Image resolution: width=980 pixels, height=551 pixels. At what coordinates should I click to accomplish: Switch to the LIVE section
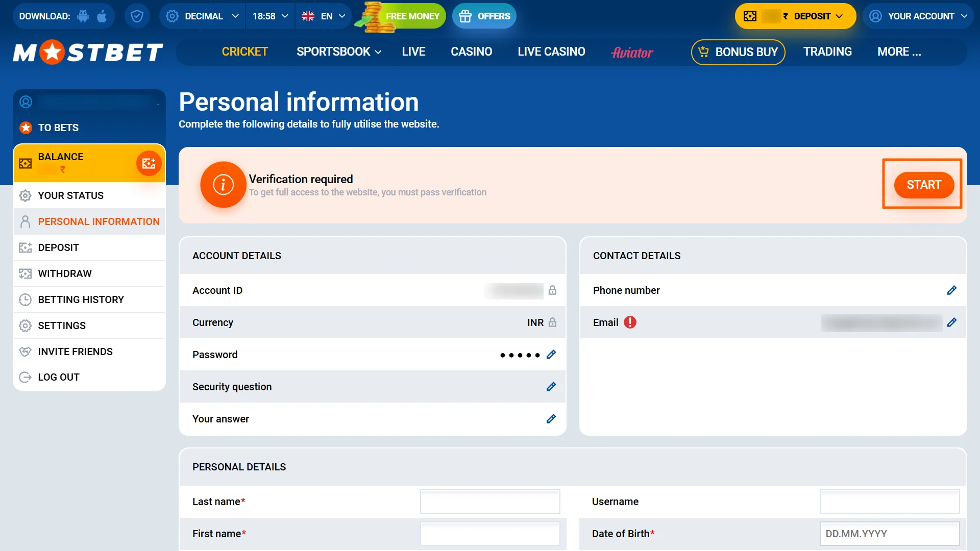[413, 52]
